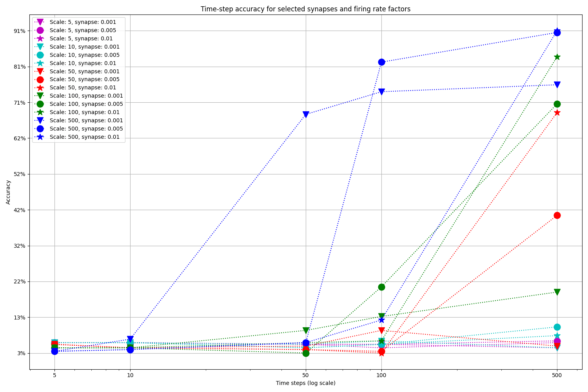Click the green circle data point at time step 100
Image resolution: width=588 pixels, height=392 pixels.
381,287
